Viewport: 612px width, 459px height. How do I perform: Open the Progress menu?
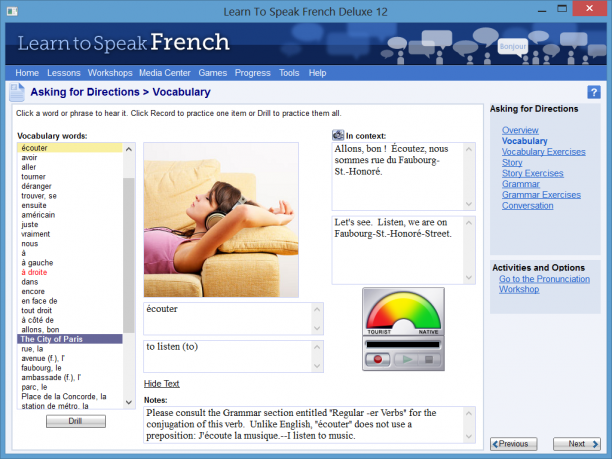tap(253, 73)
